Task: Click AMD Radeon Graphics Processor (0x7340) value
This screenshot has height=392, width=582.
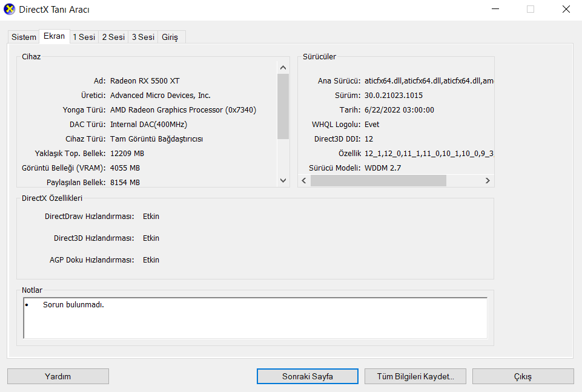Action: coord(183,109)
